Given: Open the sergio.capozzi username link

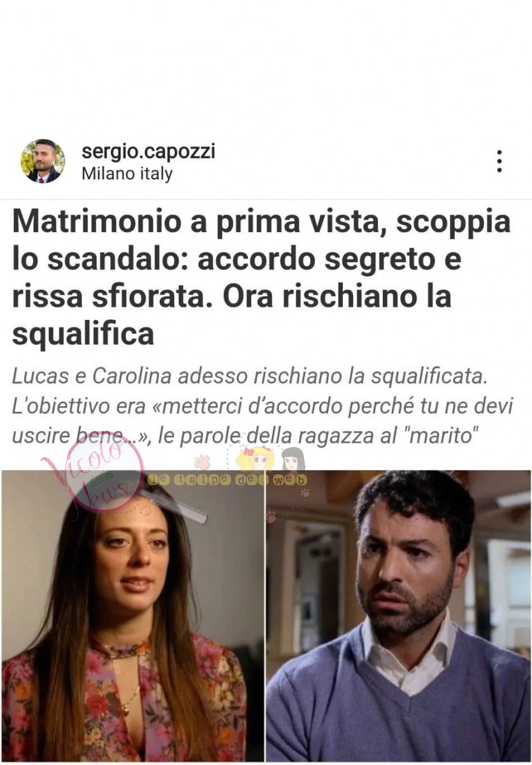Looking at the screenshot, I should pos(148,152).
